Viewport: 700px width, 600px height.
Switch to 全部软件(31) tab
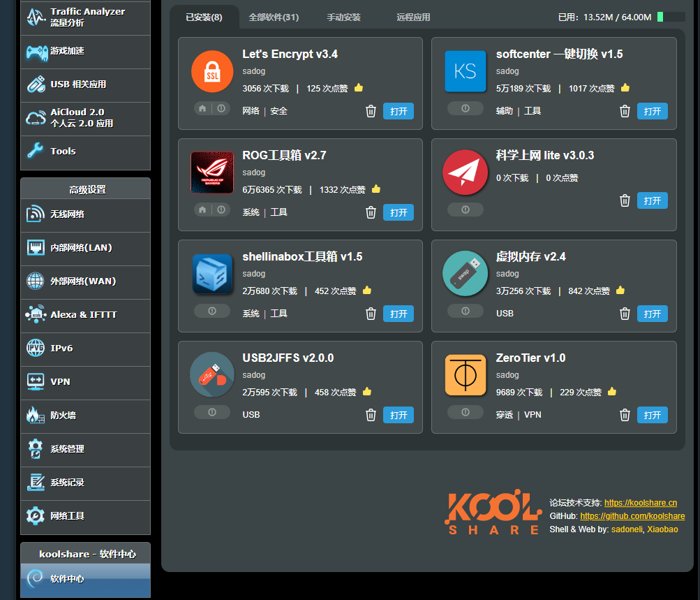(274, 17)
